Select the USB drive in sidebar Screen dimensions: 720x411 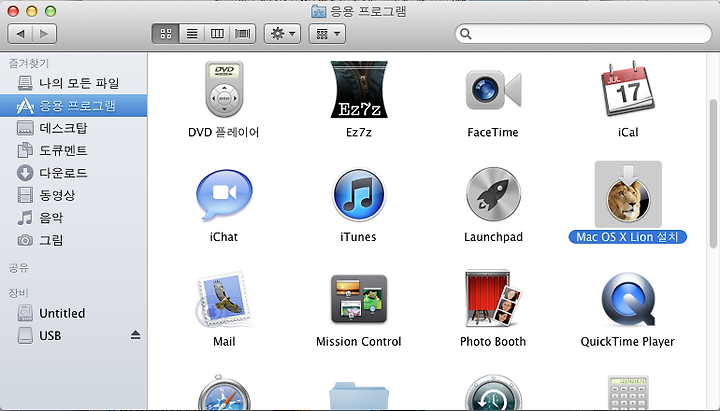click(x=73, y=336)
